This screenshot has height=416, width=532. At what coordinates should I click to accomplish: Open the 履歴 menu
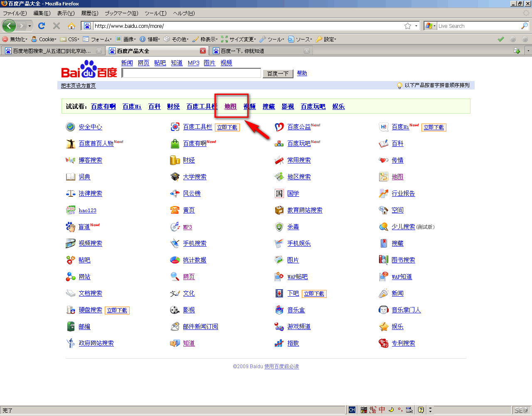pos(90,13)
